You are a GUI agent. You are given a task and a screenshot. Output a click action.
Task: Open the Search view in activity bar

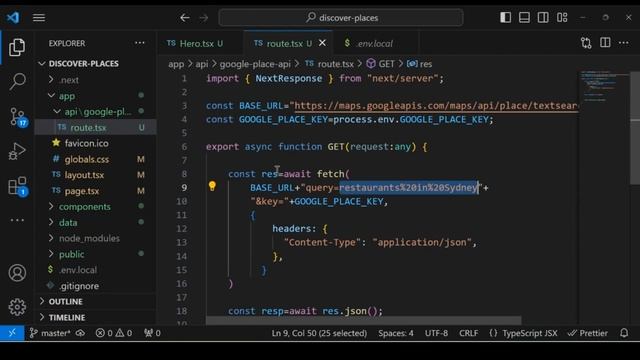point(17,82)
